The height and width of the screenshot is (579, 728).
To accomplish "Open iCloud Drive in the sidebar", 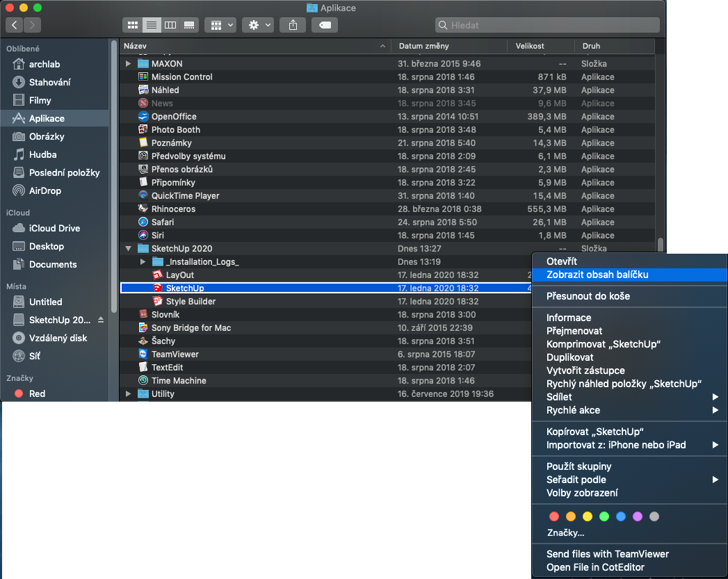I will (x=55, y=228).
